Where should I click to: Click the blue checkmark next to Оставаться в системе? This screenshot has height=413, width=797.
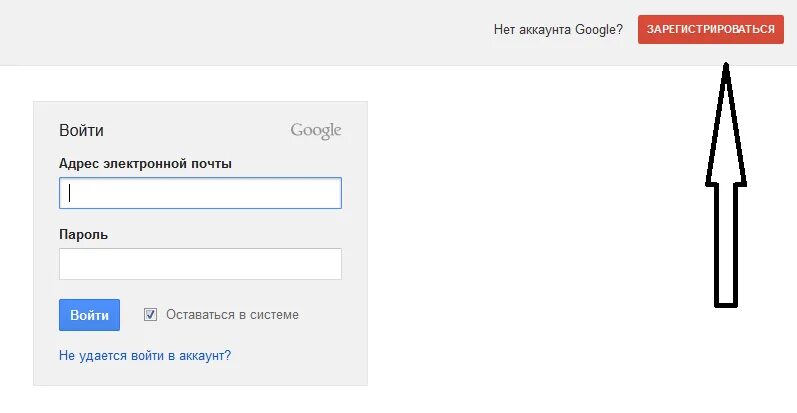[x=150, y=314]
